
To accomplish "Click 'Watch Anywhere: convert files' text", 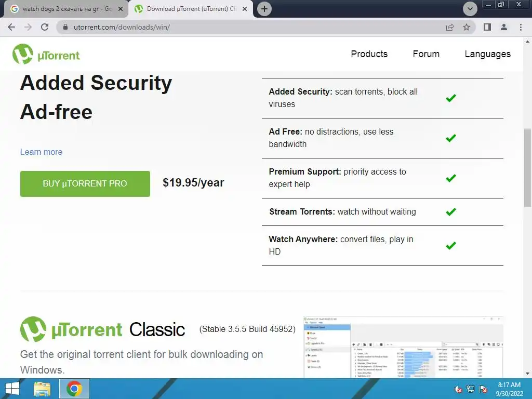I will pos(341,245).
